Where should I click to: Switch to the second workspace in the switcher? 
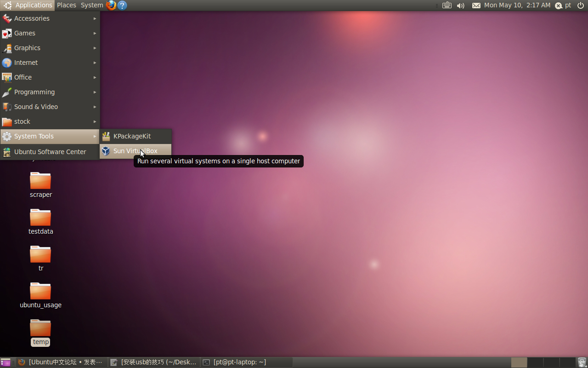(535, 362)
